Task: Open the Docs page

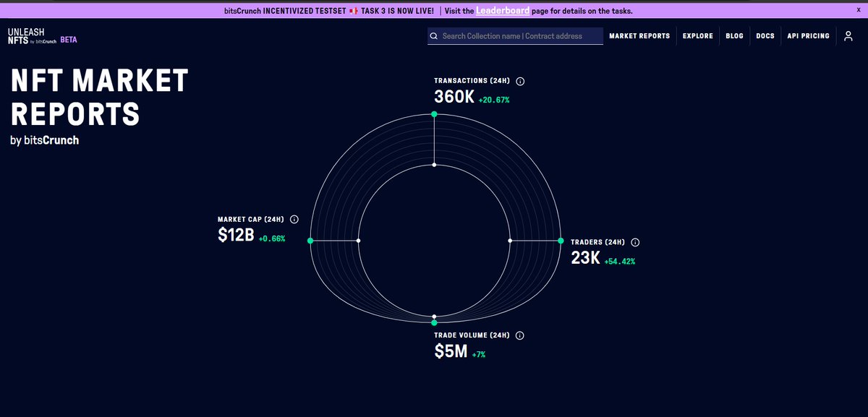Action: (x=765, y=36)
